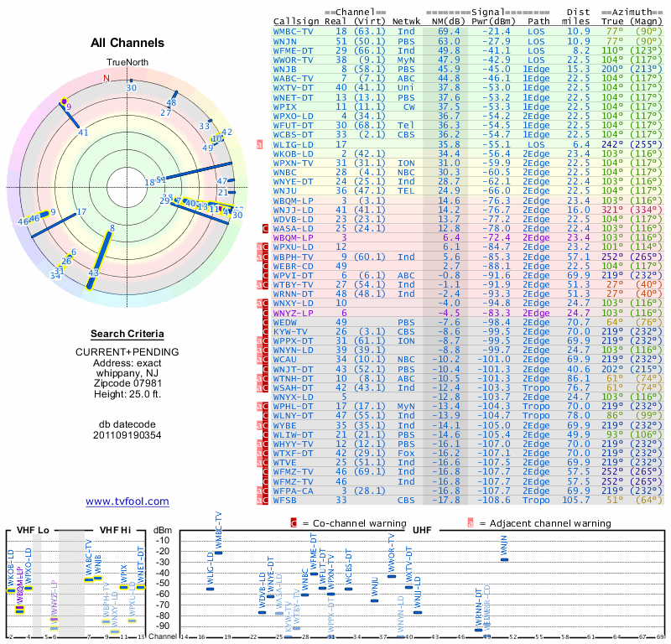Click the -27.9 power value for WNJN
This screenshot has width=671, height=644.
(x=497, y=41)
